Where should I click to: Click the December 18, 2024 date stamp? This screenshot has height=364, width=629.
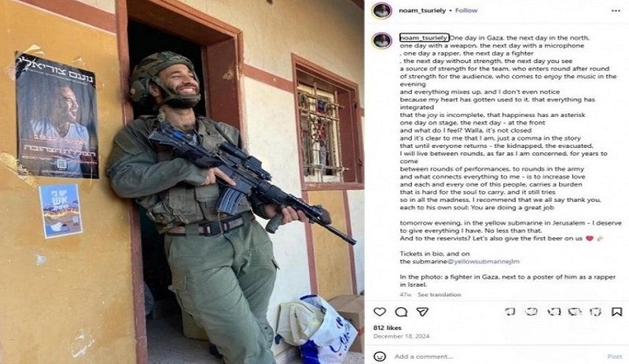tap(401, 336)
